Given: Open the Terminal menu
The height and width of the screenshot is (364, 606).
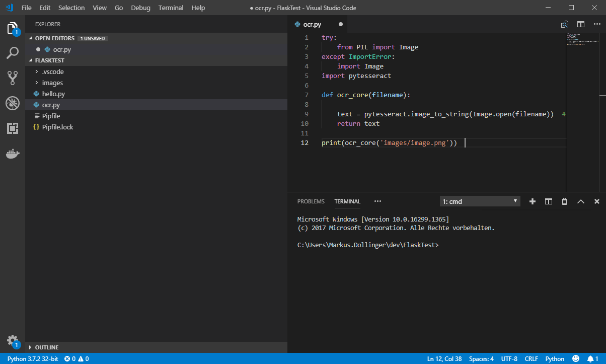Looking at the screenshot, I should click(x=171, y=8).
